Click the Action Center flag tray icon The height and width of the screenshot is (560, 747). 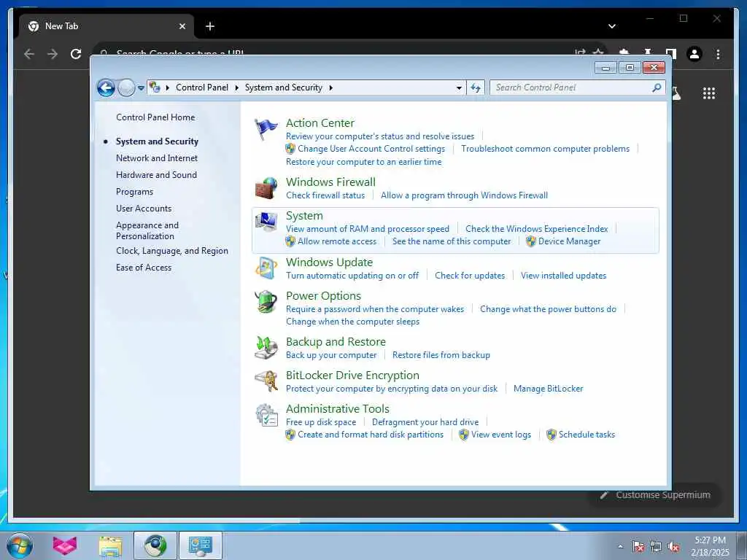point(638,547)
